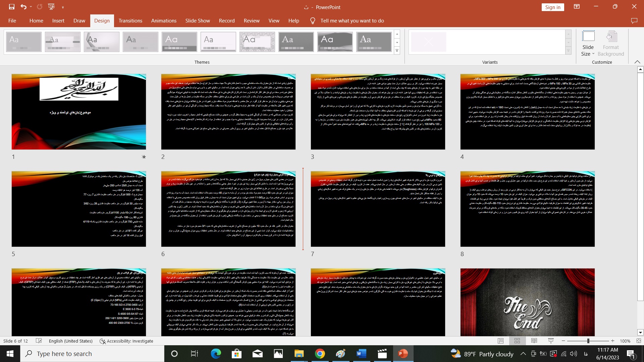Click the Sign in button
This screenshot has height=362, width=644.
552,7
